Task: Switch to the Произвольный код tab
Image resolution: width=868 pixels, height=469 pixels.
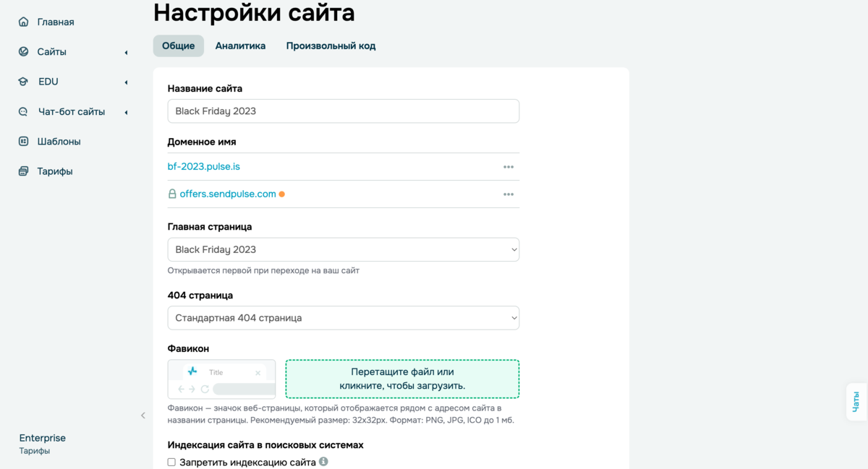Action: [331, 46]
